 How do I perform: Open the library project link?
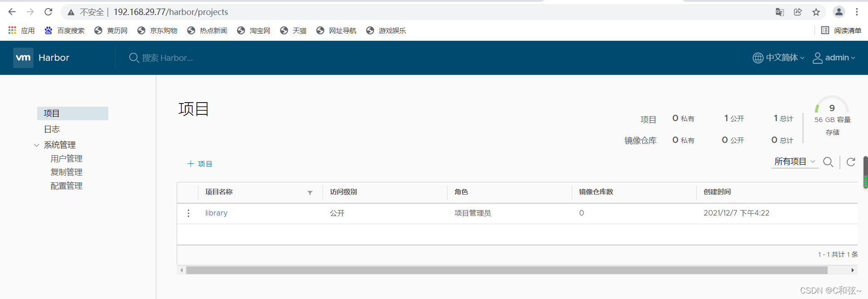[216, 213]
